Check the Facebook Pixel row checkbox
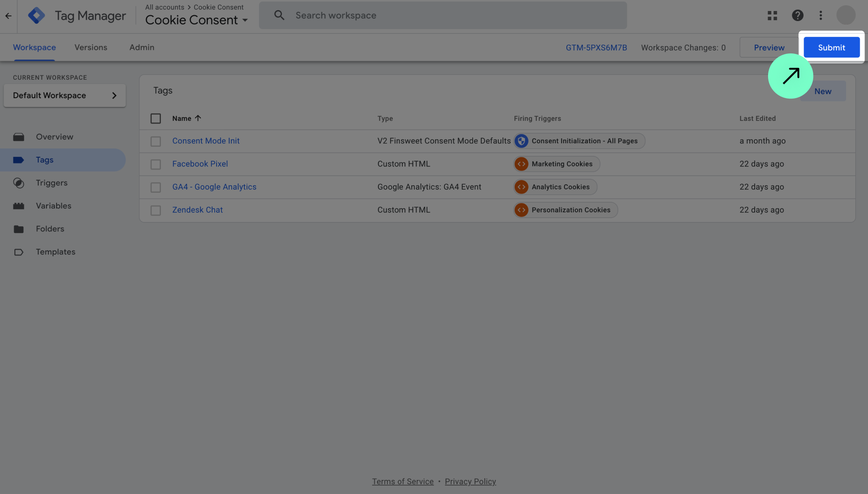The height and width of the screenshot is (494, 868). click(x=156, y=165)
